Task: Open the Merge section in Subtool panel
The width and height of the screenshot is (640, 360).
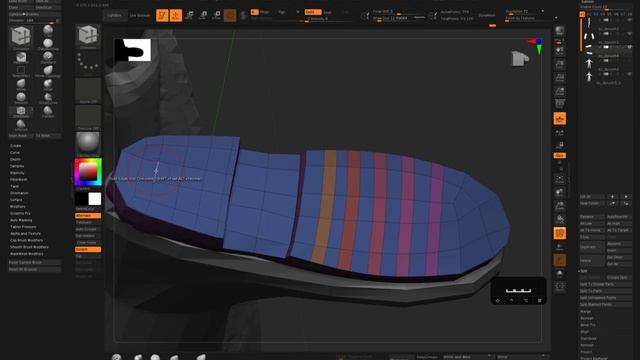Action: (x=586, y=311)
